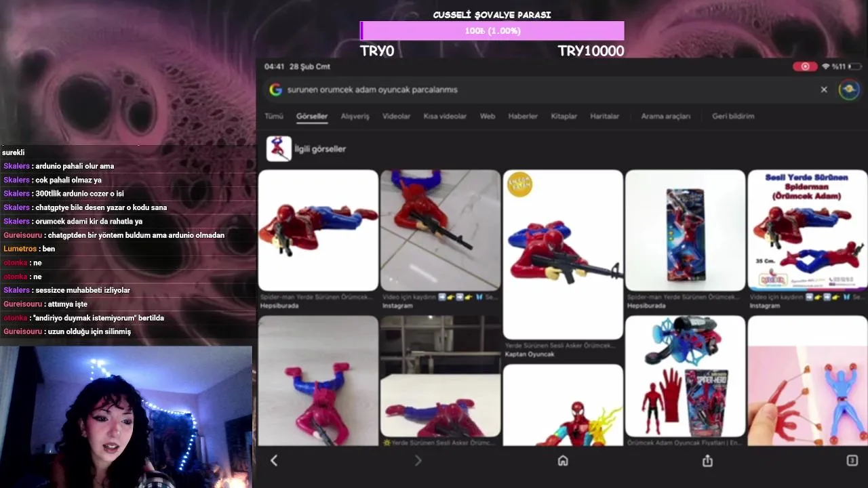The image size is (868, 488).
Task: Click chat message '300tllik ardunio cozer o isi'
Action: (x=79, y=194)
